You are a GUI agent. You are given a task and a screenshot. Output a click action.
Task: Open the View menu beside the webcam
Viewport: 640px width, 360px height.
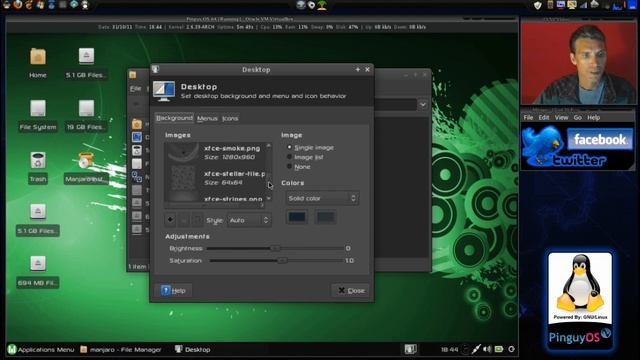561,118
